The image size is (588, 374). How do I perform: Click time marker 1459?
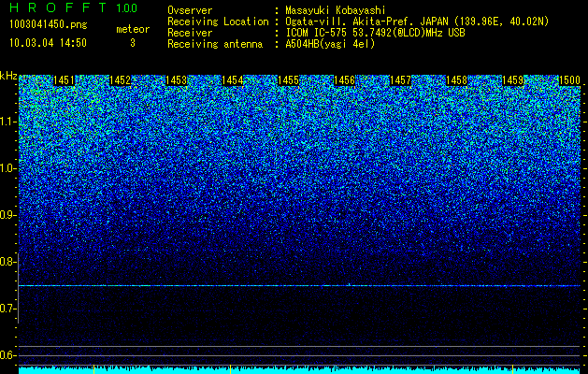[x=512, y=80]
